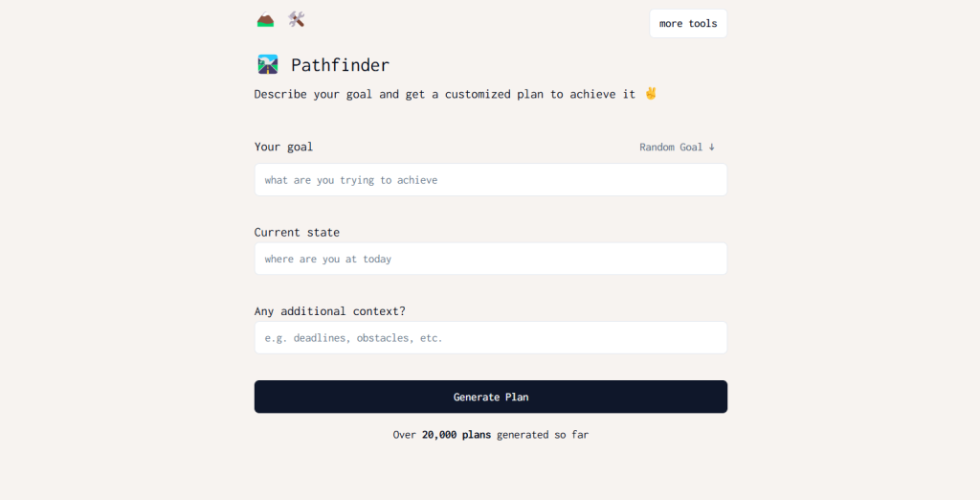Pick a Random Goal suggestion

[671, 148]
